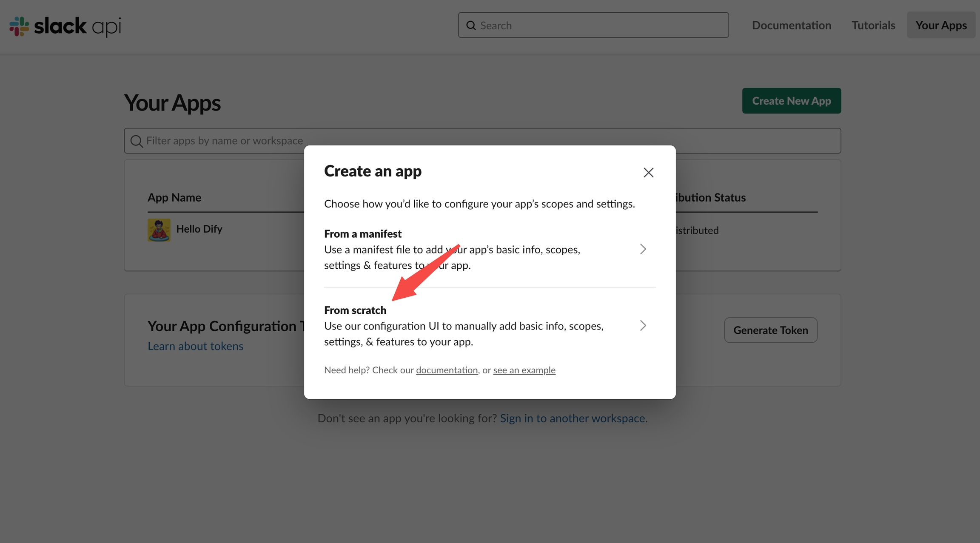Image resolution: width=980 pixels, height=543 pixels.
Task: Expand the From scratch chevron arrow
Action: pos(643,326)
